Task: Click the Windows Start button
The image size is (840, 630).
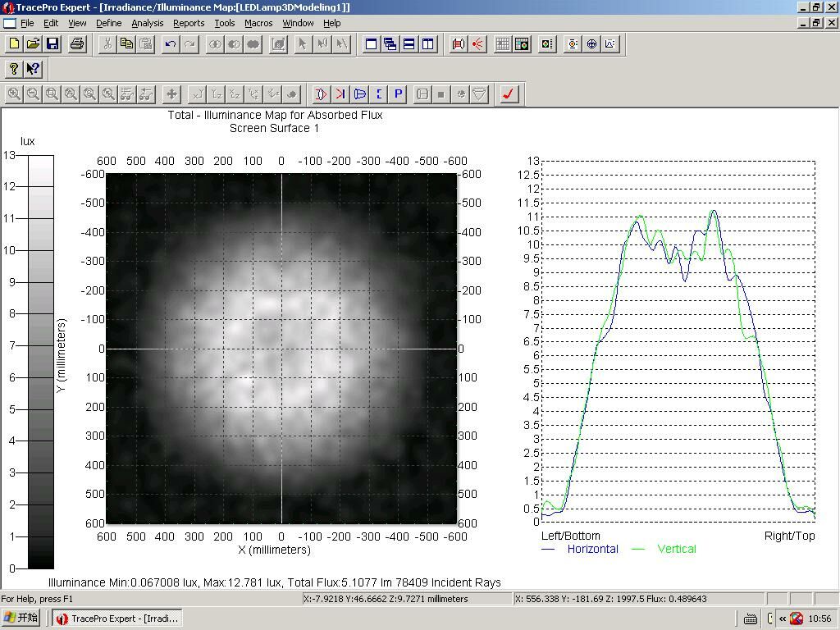Action: coord(21,618)
